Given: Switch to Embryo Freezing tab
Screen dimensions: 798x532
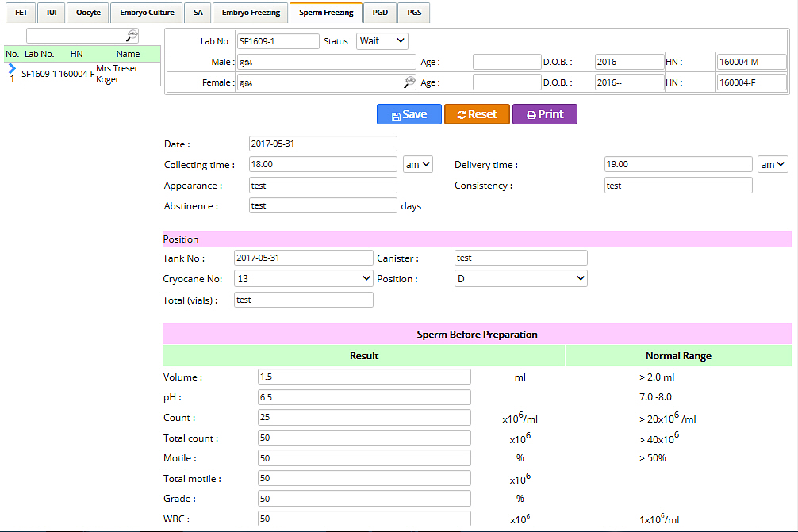Looking at the screenshot, I should pyautogui.click(x=251, y=13).
